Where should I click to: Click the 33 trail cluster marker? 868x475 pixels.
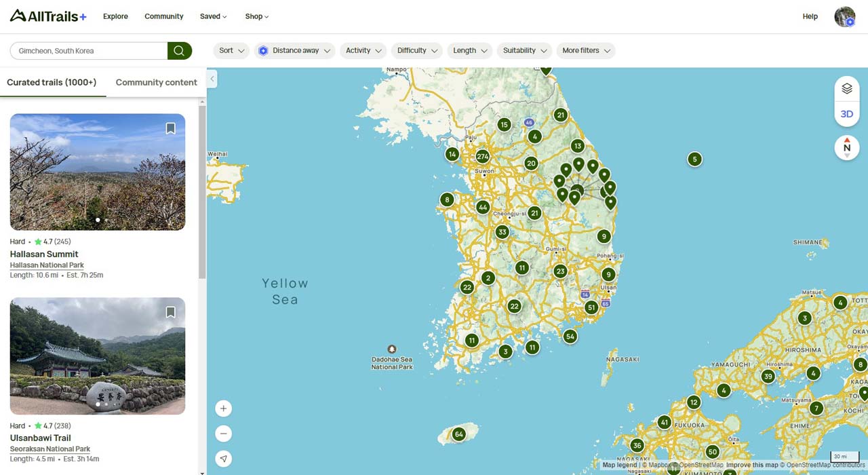coord(502,232)
